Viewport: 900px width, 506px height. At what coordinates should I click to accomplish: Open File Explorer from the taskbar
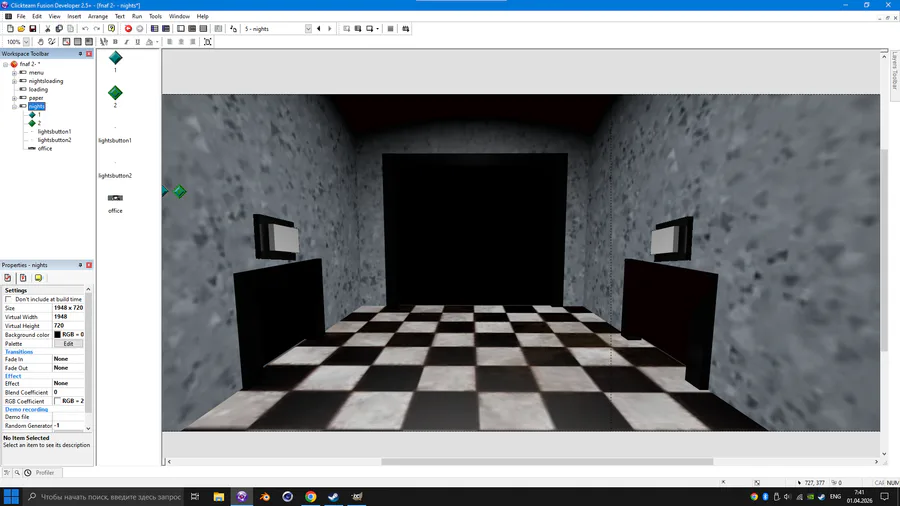[219, 497]
